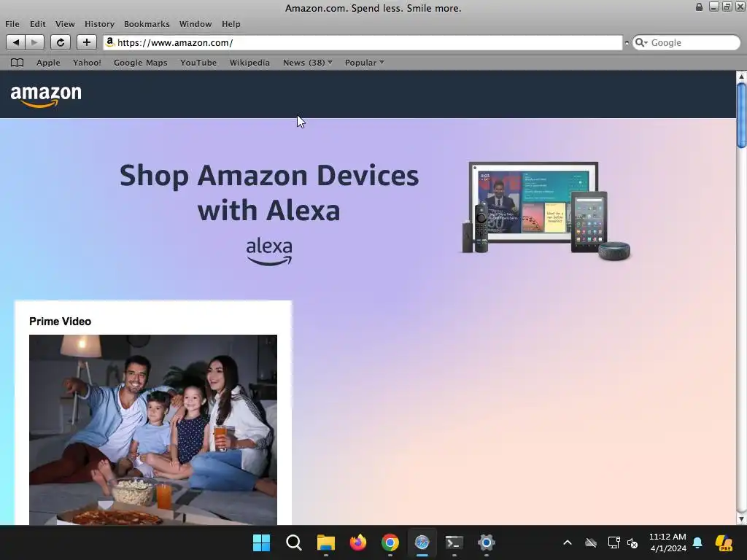
Task: Click the Amazon favicon in the address bar
Action: pos(109,42)
